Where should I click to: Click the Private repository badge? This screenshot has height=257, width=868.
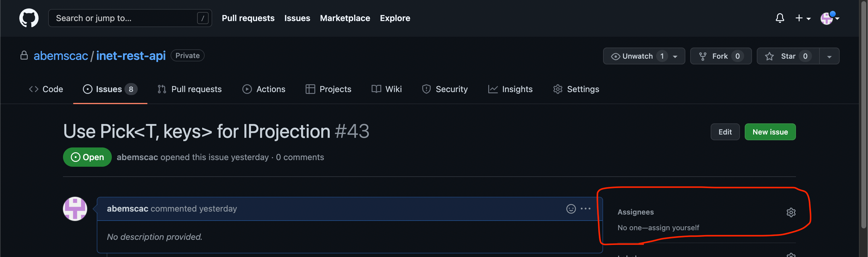point(187,55)
